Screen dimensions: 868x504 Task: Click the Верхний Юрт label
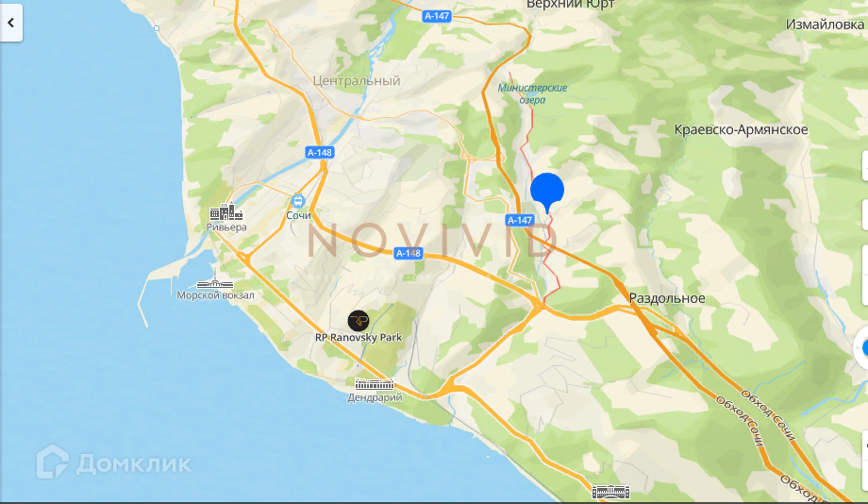click(570, 5)
